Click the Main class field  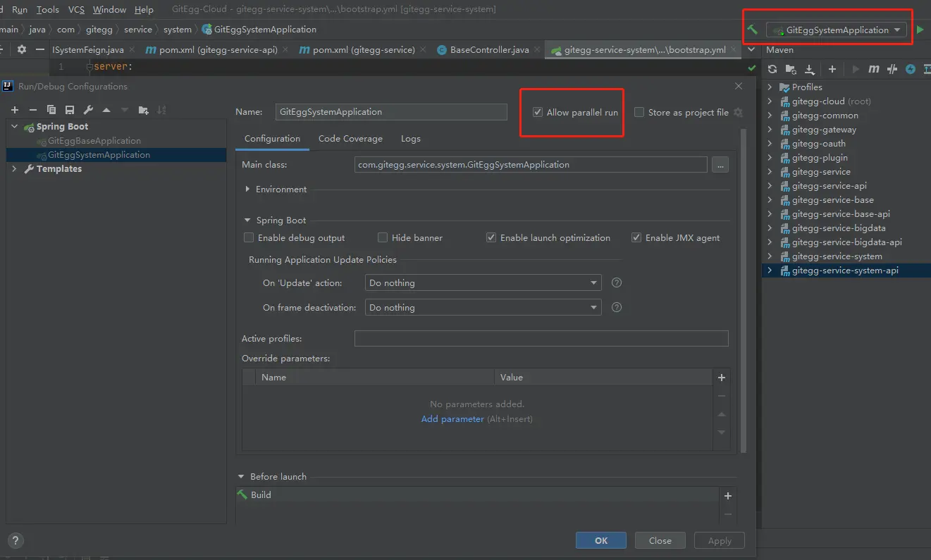[x=531, y=164]
